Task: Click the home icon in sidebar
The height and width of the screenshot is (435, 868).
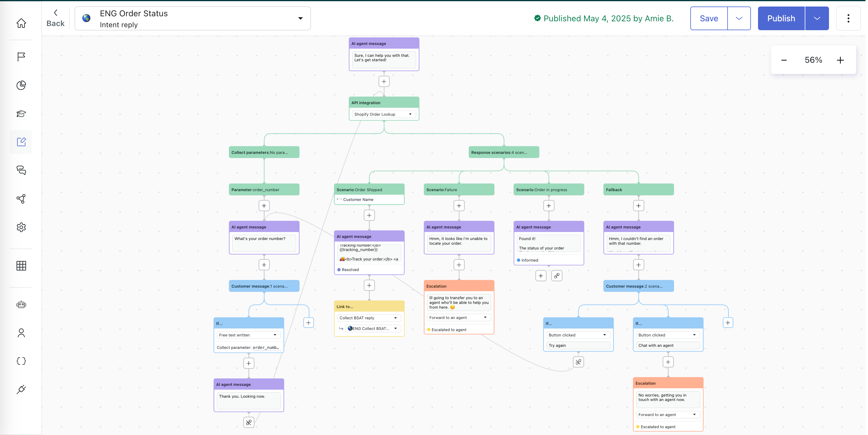Action: 21,23
